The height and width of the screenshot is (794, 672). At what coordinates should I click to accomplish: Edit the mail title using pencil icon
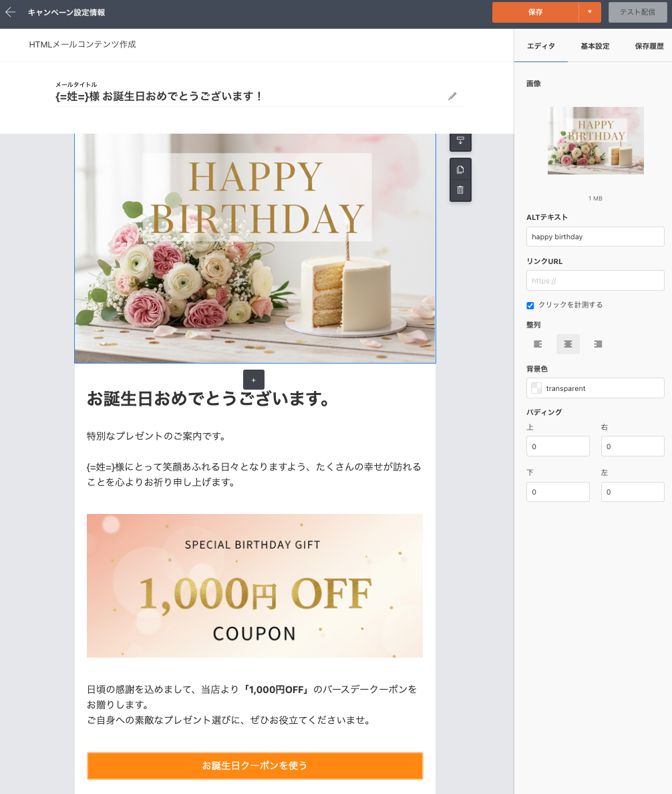(452, 96)
